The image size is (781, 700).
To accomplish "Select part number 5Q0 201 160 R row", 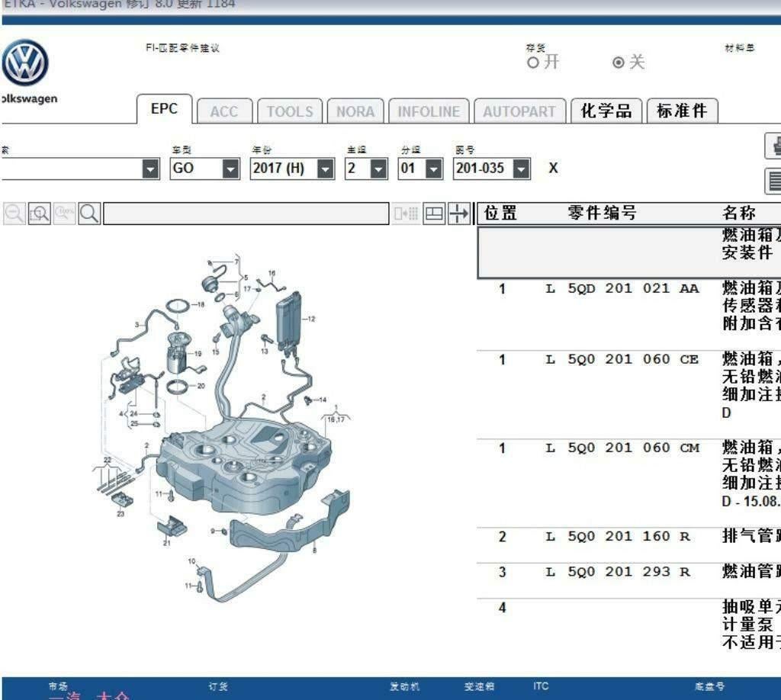I will pos(628,536).
